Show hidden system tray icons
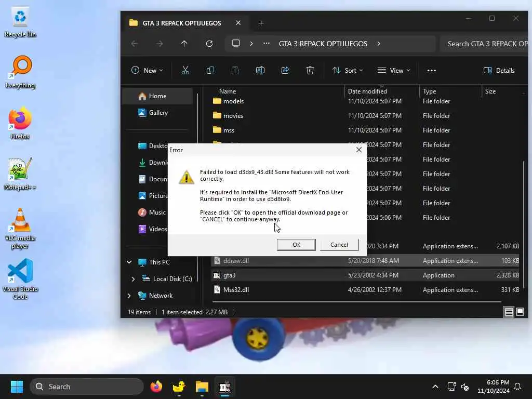Screen dimensions: 532x399 pos(435,387)
